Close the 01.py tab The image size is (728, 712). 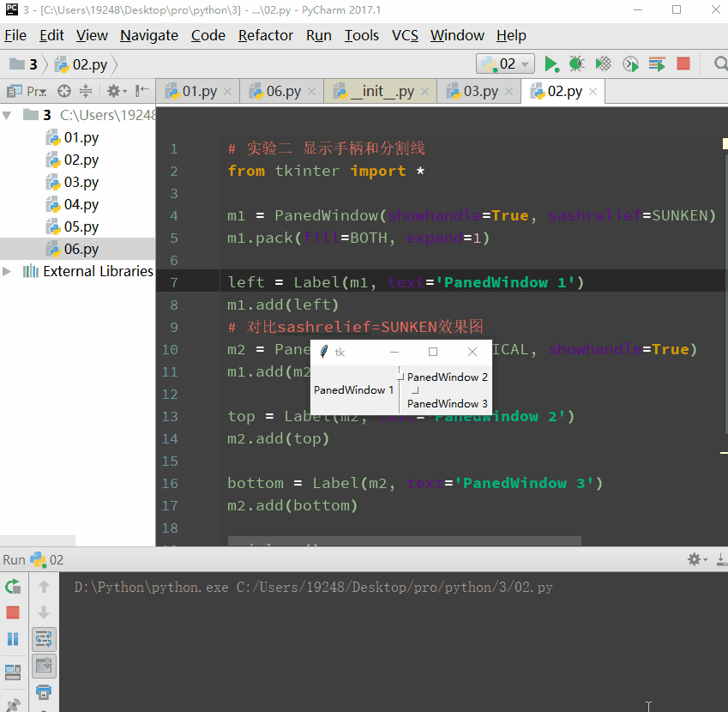tap(227, 92)
